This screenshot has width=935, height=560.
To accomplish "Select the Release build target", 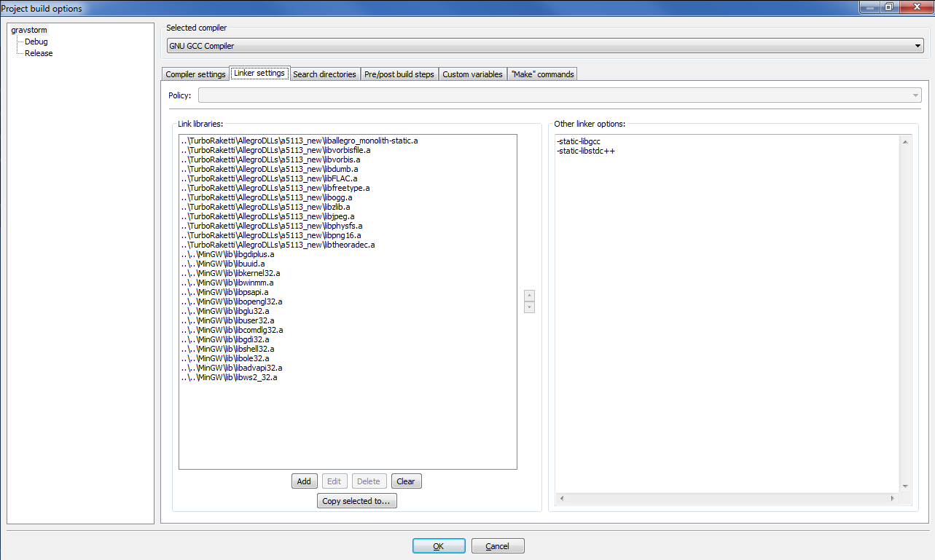I will pyautogui.click(x=39, y=53).
